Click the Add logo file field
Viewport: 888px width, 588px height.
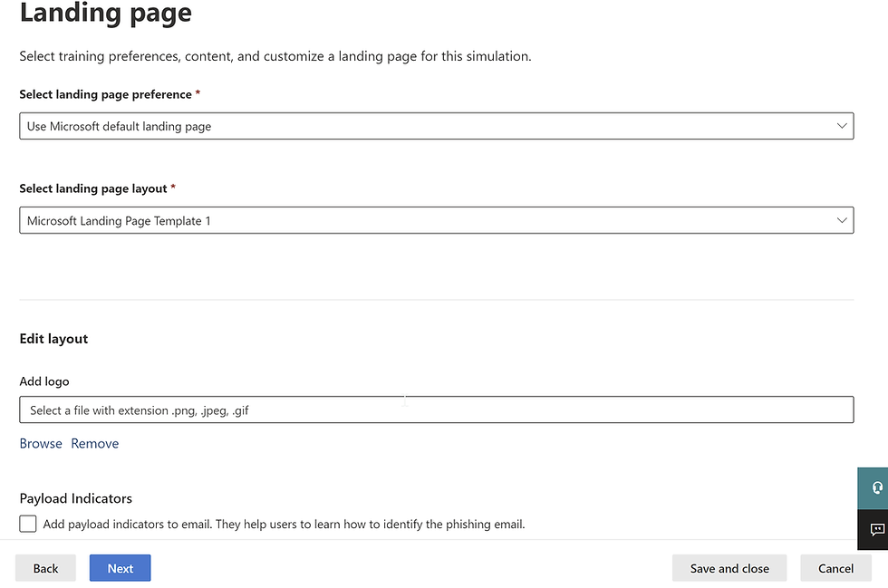(x=437, y=410)
